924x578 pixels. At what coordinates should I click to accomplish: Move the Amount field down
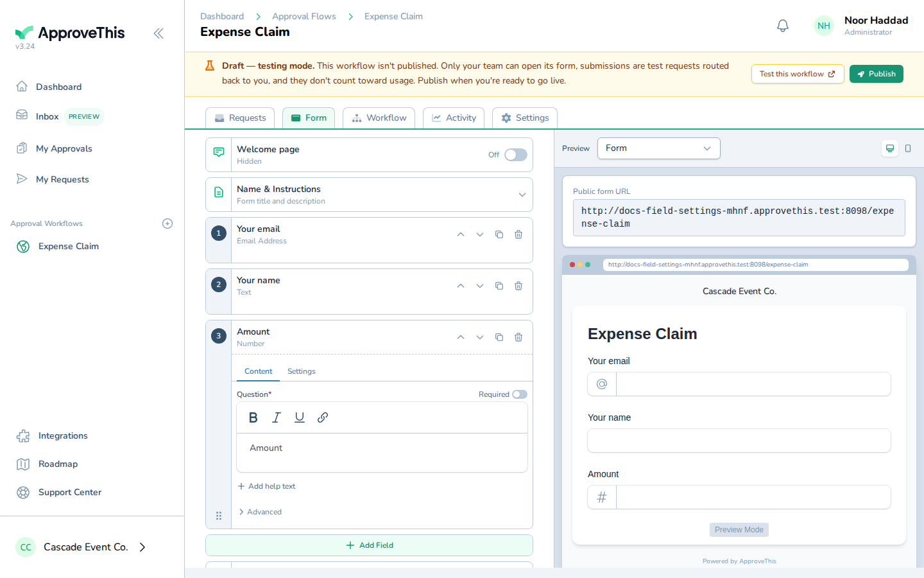[x=480, y=337]
